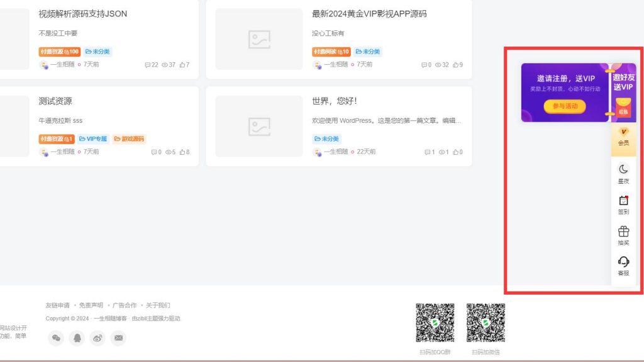Open the post 最新2024黄金VIP影视APP源码
Screen dimensions: 644x362
[x=369, y=14]
